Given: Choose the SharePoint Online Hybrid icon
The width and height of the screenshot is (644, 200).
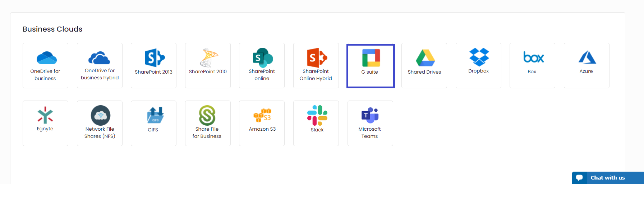Looking at the screenshot, I should tap(317, 58).
